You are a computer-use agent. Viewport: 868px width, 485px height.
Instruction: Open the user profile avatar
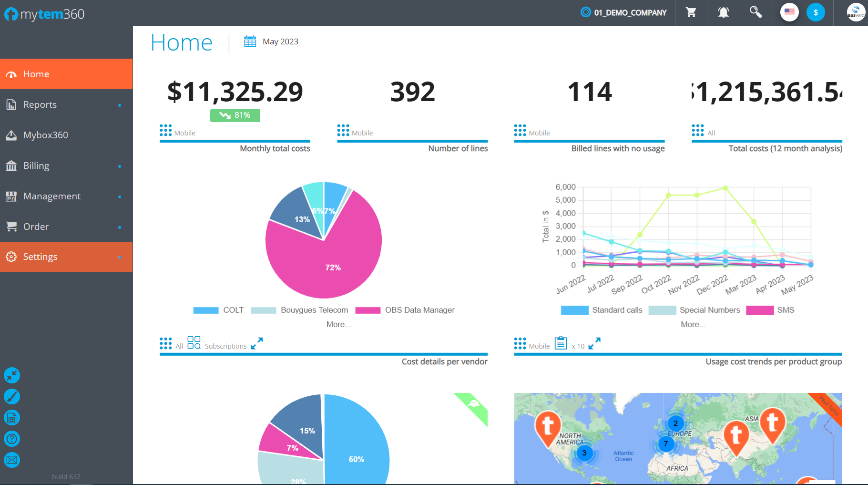tap(856, 12)
